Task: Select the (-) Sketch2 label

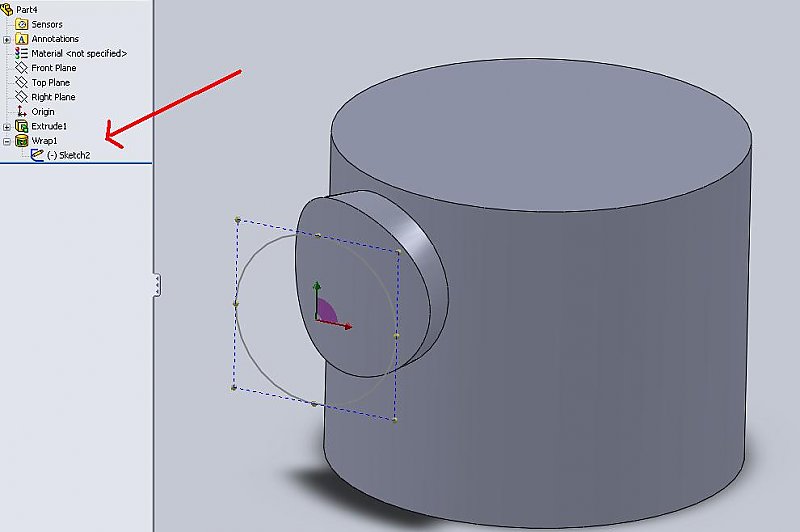Action: (x=68, y=155)
